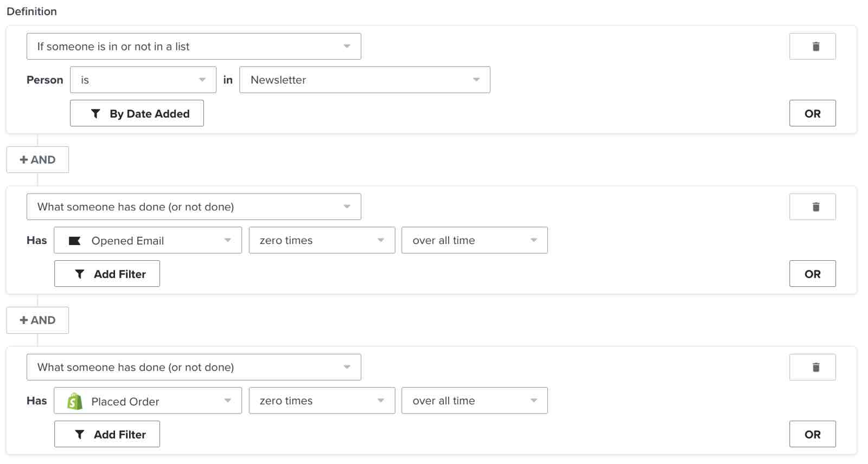868x464 pixels.
Task: Click OR button in Newsletter condition
Action: [812, 113]
